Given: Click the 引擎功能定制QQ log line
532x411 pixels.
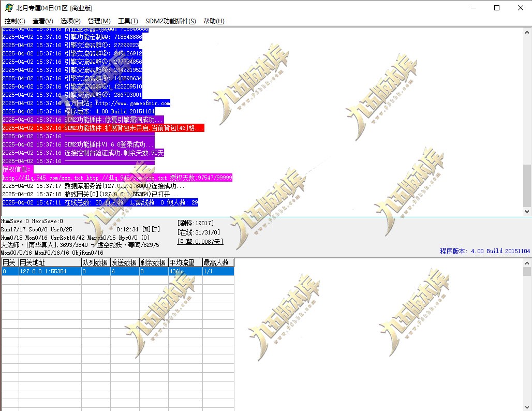Looking at the screenshot, I should (x=72, y=37).
